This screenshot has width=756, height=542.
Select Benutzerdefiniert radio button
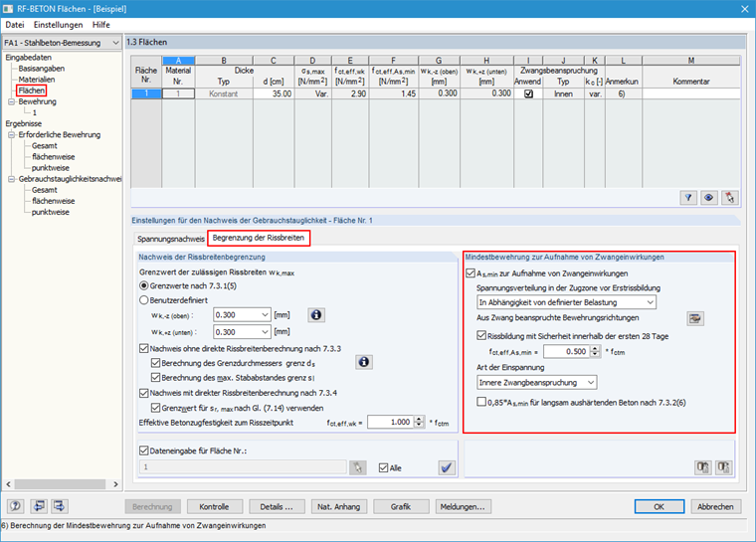click(x=143, y=300)
